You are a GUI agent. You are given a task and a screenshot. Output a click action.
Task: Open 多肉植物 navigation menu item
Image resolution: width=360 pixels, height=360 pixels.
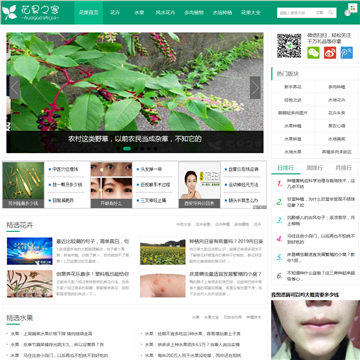(x=194, y=13)
